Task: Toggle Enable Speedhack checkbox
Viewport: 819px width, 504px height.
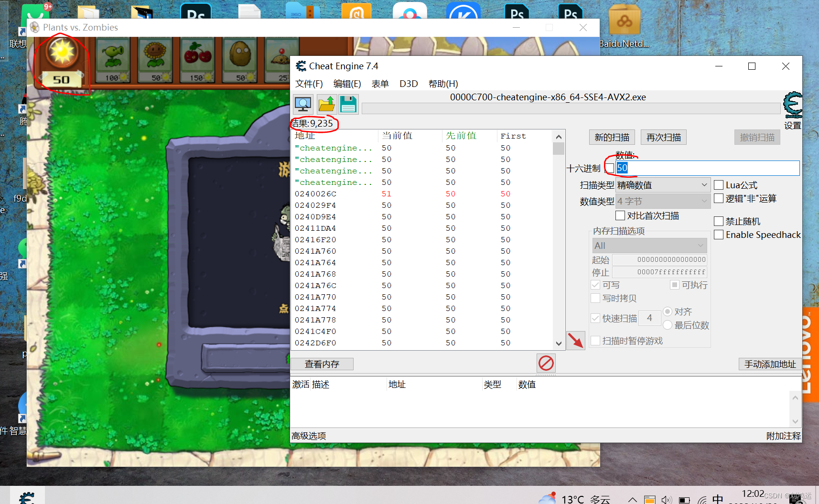Action: coord(718,235)
